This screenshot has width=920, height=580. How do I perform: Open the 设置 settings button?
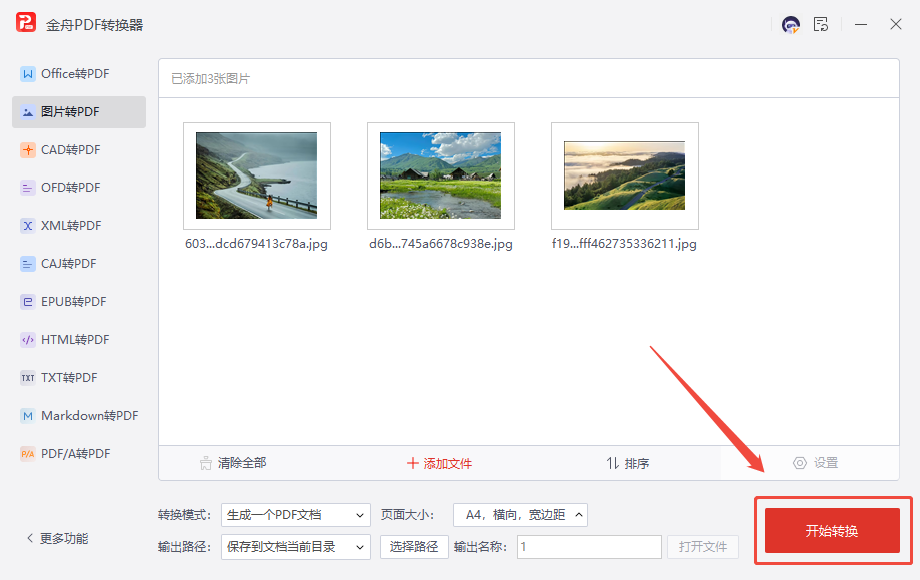[816, 463]
